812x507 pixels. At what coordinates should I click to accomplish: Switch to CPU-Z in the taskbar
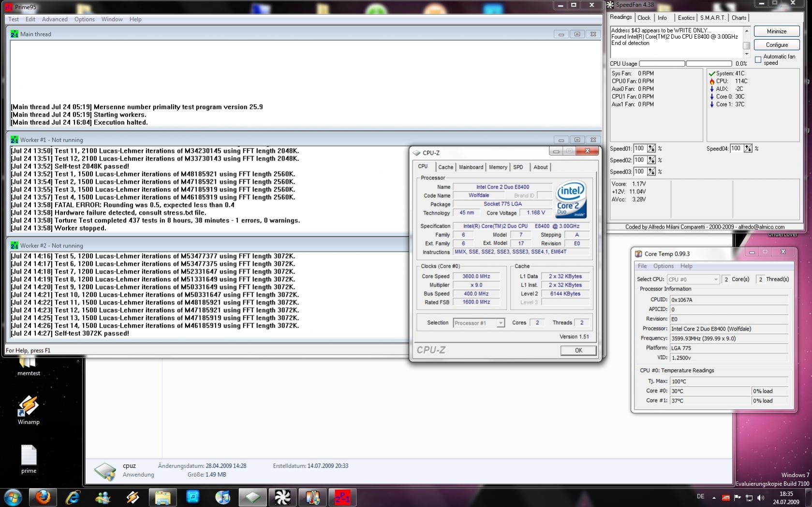click(x=252, y=497)
